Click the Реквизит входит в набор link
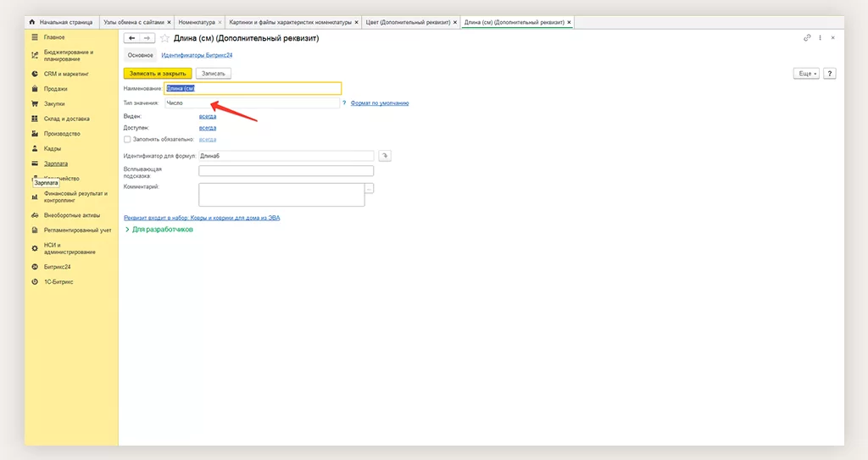 202,218
